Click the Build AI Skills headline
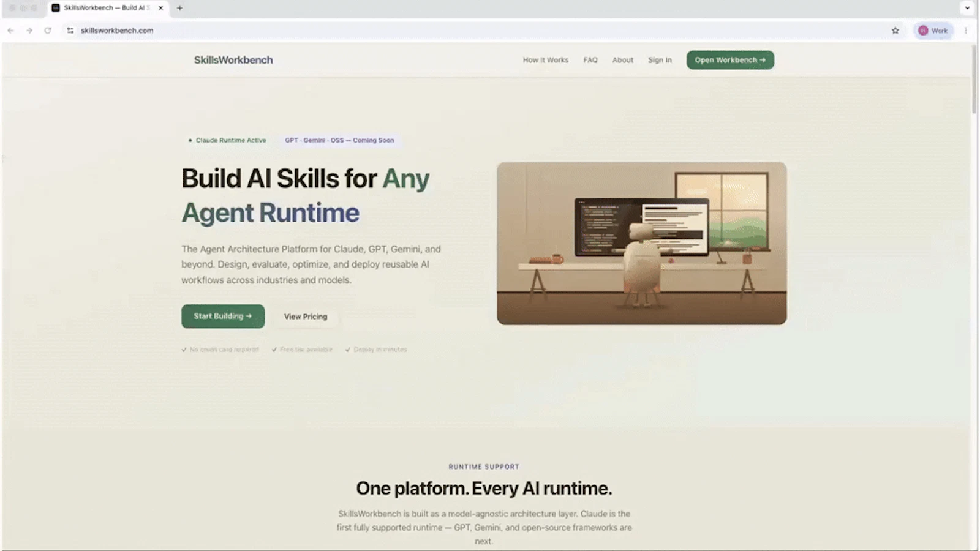Image resolution: width=980 pixels, height=551 pixels. (305, 196)
